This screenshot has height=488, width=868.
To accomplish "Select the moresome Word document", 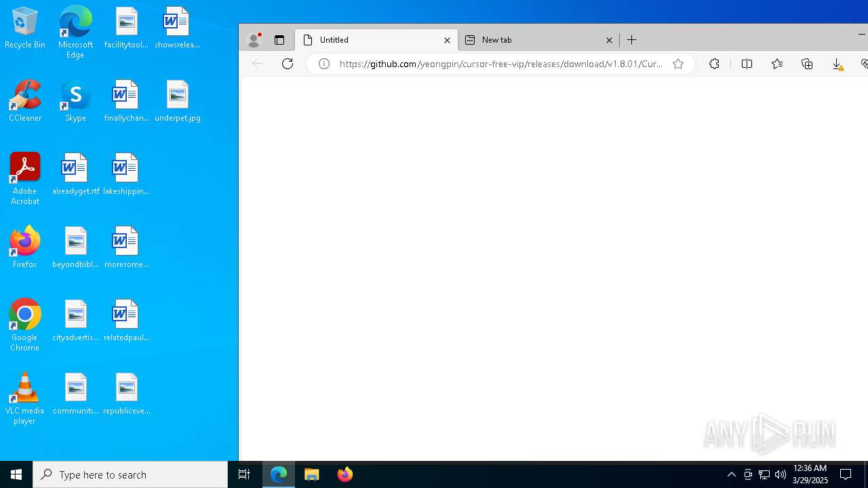I will point(126,247).
